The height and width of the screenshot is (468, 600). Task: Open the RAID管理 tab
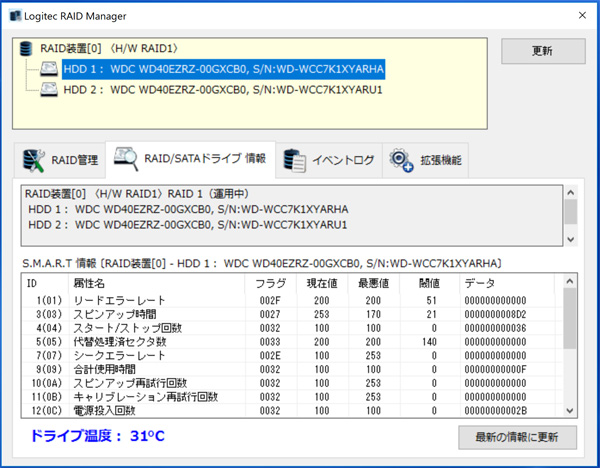(x=60, y=160)
